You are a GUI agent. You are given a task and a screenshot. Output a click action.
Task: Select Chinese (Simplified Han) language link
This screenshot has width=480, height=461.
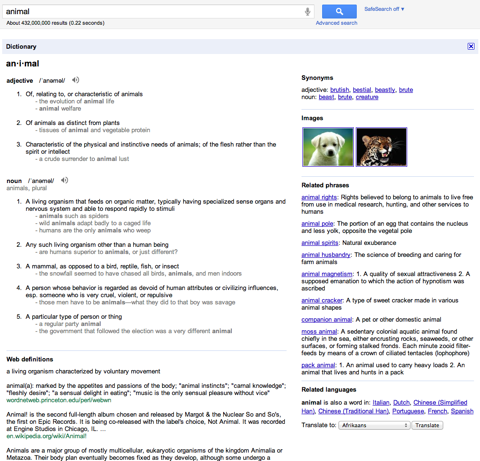point(440,403)
